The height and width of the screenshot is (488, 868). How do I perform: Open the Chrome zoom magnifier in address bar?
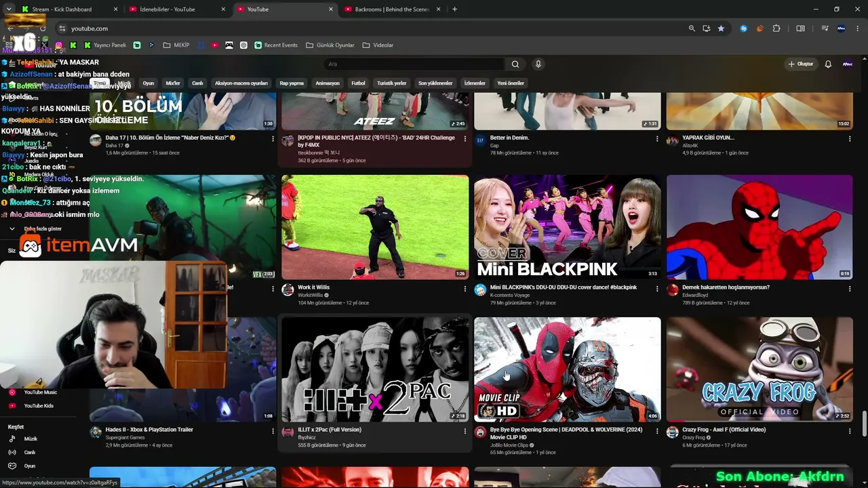(692, 28)
